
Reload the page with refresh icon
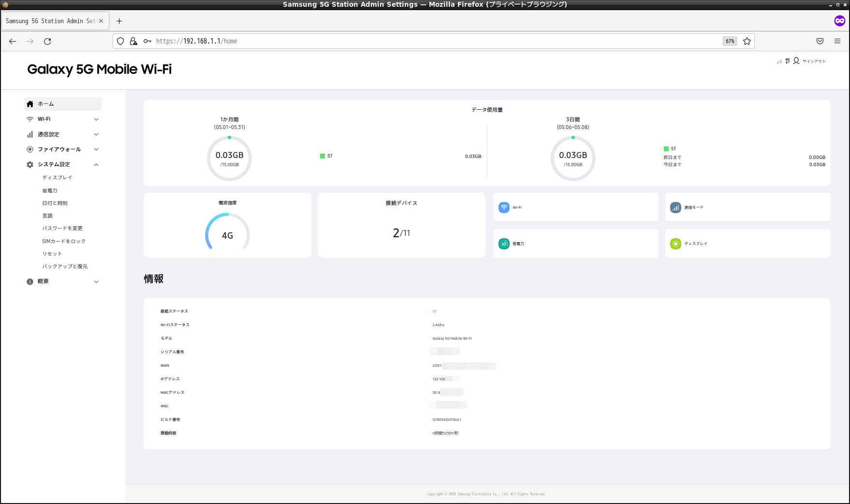[47, 42]
